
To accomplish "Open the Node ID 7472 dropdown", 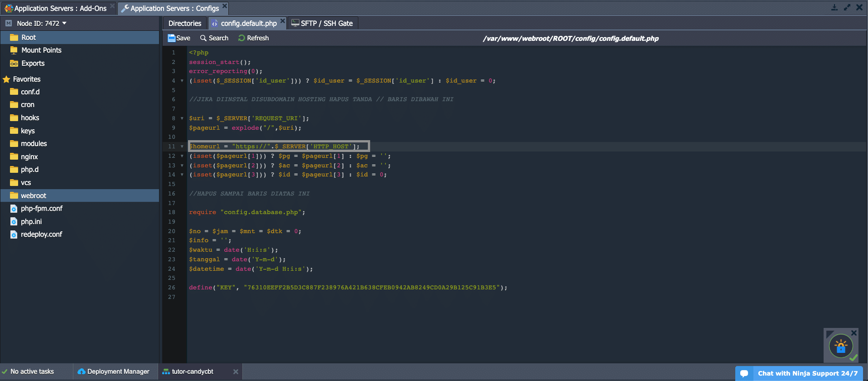I will 41,23.
